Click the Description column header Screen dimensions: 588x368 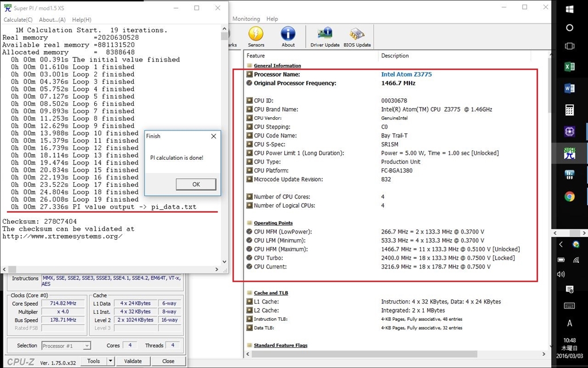coord(395,56)
